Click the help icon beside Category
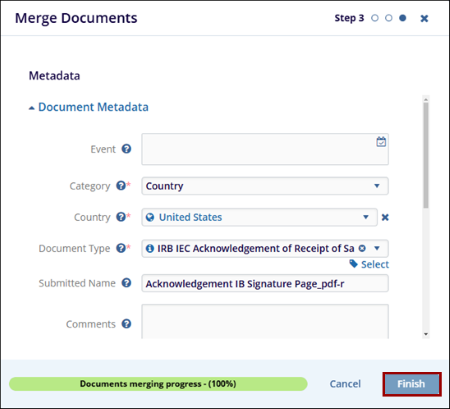450x409 pixels. tap(120, 185)
